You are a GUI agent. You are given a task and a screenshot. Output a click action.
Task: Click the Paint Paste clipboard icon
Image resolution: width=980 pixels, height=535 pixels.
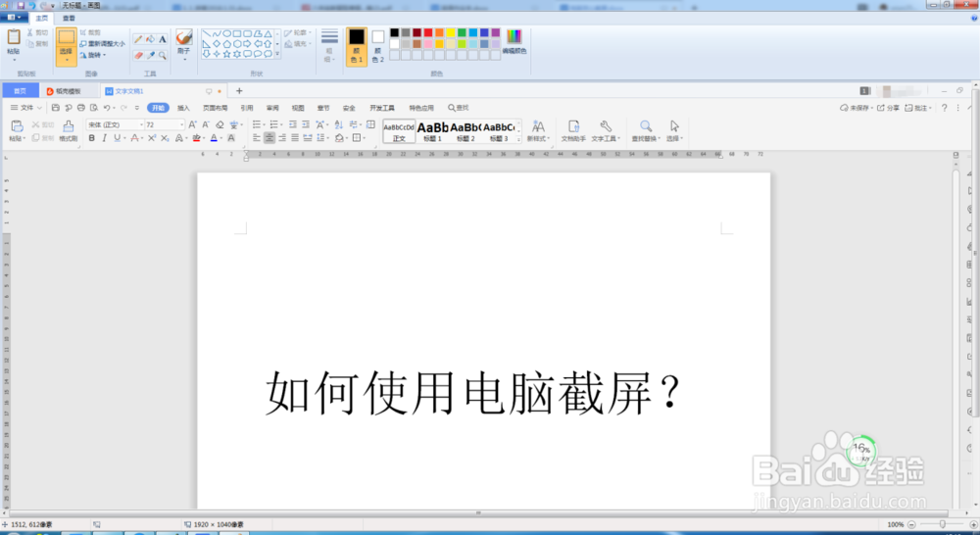[13, 37]
